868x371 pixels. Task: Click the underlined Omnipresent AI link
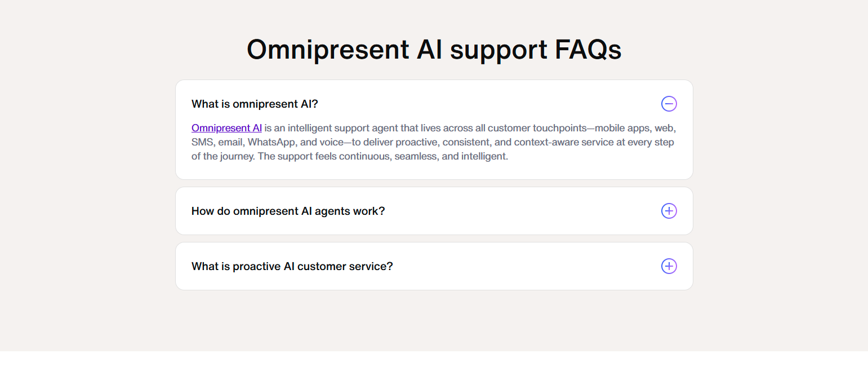226,127
